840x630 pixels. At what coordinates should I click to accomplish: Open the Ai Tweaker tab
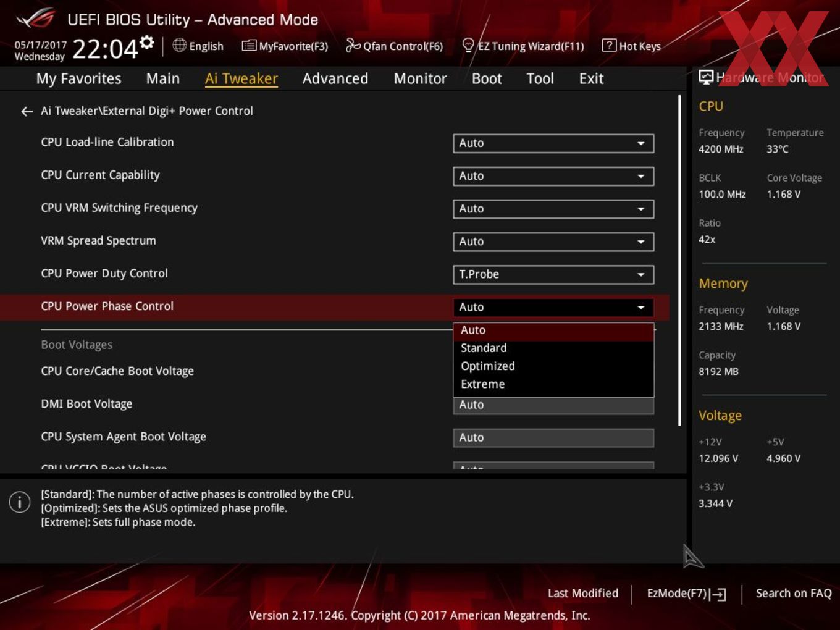pos(241,78)
